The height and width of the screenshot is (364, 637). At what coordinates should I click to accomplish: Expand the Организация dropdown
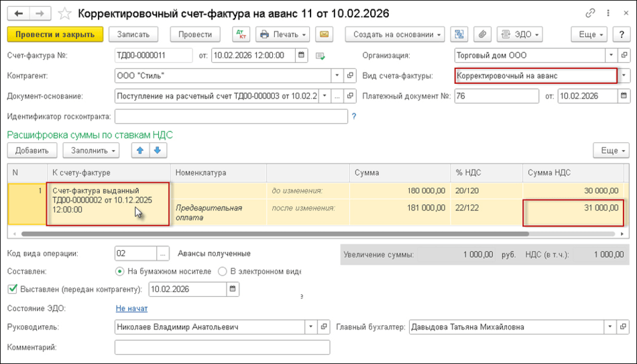(611, 56)
